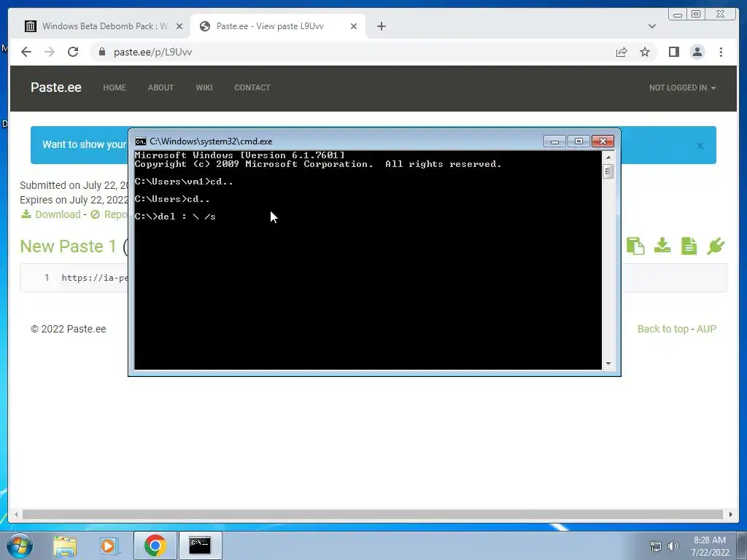Open volume speaker icon in tray
This screenshot has height=560, width=747.
point(673,546)
